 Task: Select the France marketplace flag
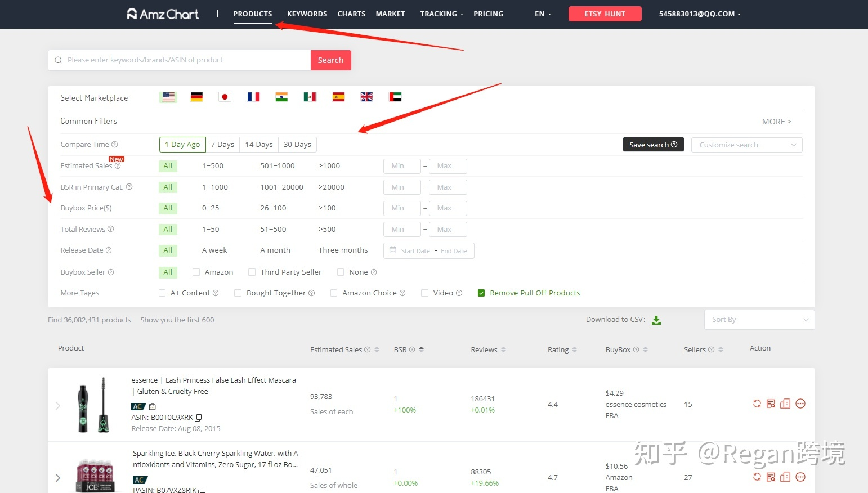click(x=253, y=97)
